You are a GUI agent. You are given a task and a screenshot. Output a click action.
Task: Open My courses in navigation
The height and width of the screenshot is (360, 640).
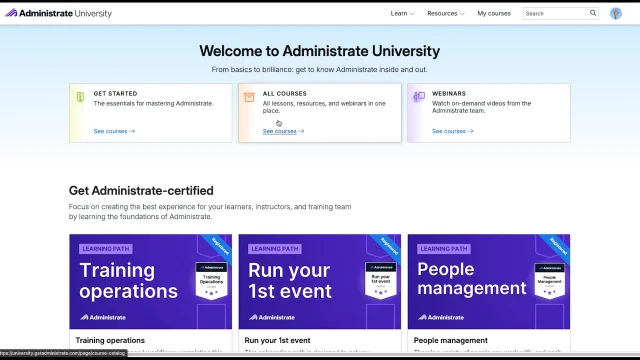[494, 13]
